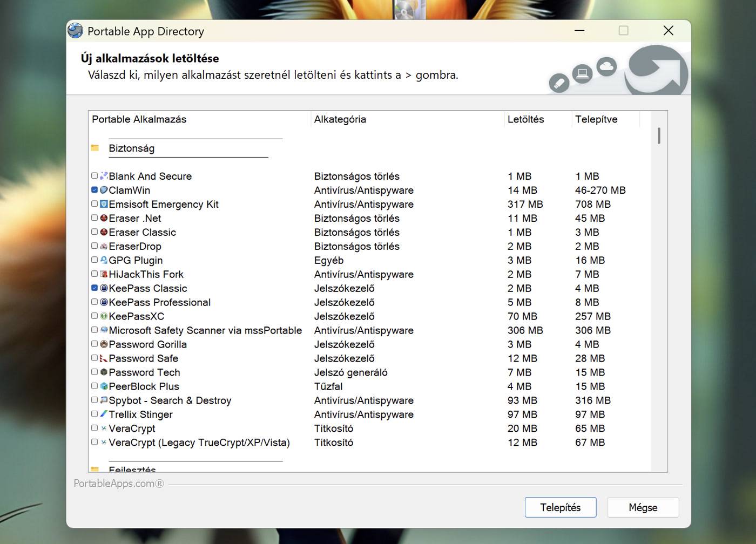Select the Password Gorilla list entry
The image size is (756, 544).
pyautogui.click(x=147, y=344)
